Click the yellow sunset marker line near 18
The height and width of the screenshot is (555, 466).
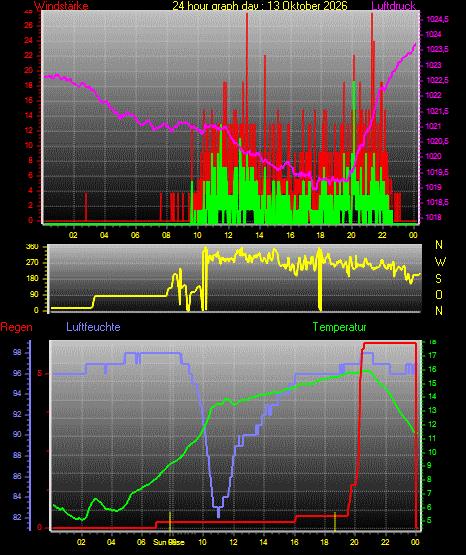335,521
